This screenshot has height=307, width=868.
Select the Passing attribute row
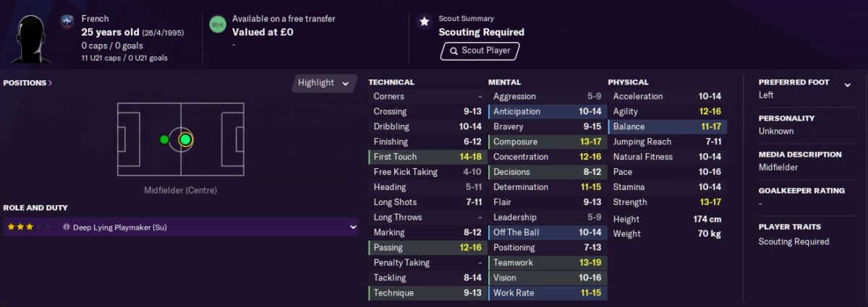pyautogui.click(x=427, y=248)
